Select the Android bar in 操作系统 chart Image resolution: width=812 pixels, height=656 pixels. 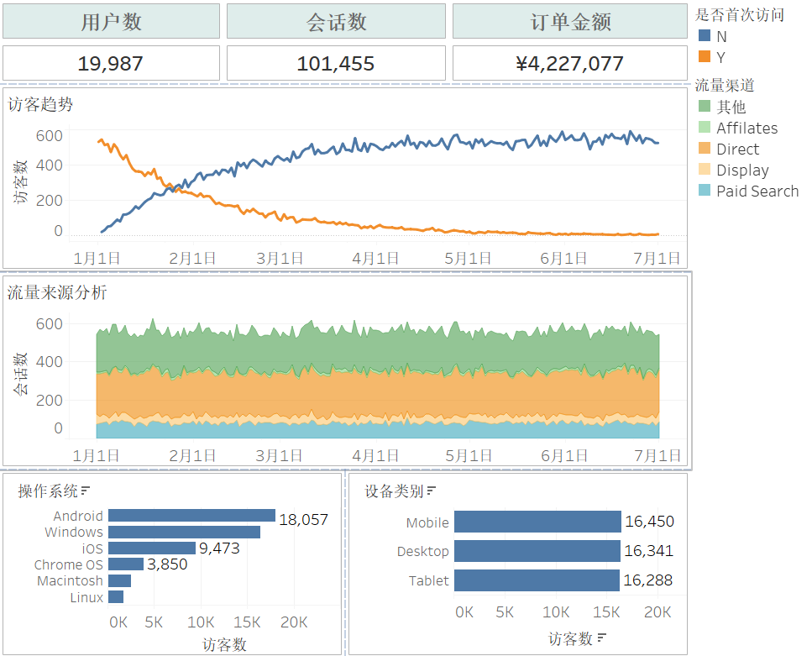point(191,516)
